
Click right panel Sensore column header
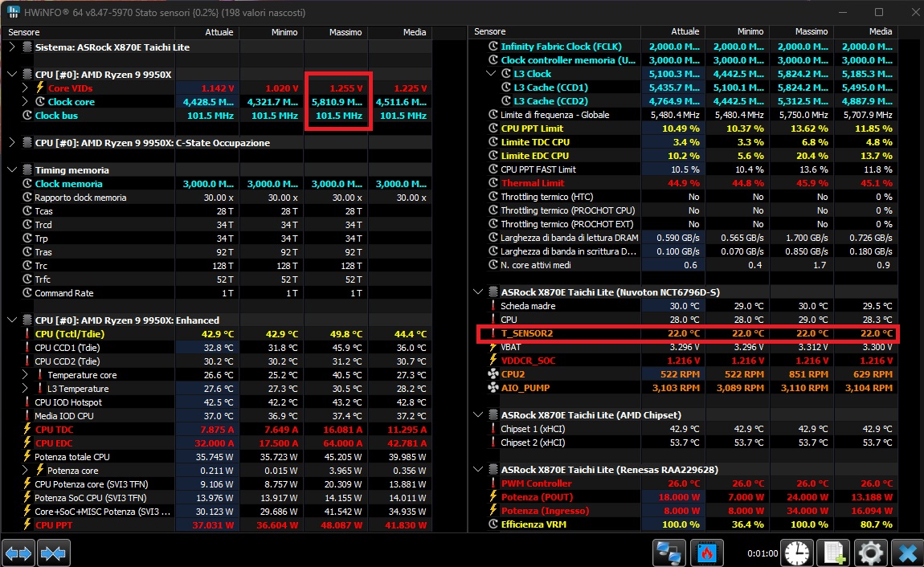[554, 32]
